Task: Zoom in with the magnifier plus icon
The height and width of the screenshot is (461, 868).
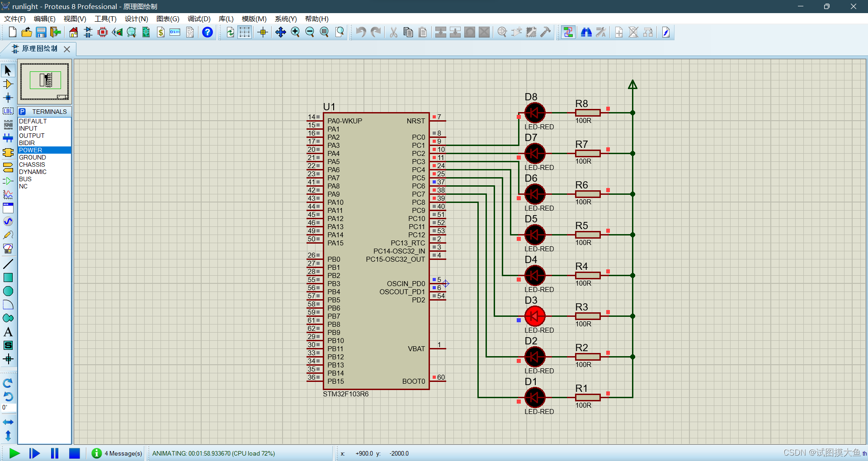Action: 295,32
